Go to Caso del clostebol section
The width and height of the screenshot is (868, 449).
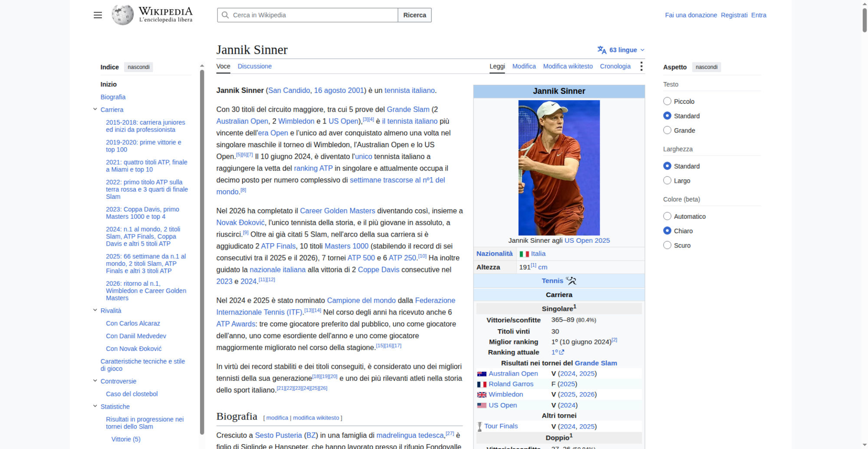[132, 394]
